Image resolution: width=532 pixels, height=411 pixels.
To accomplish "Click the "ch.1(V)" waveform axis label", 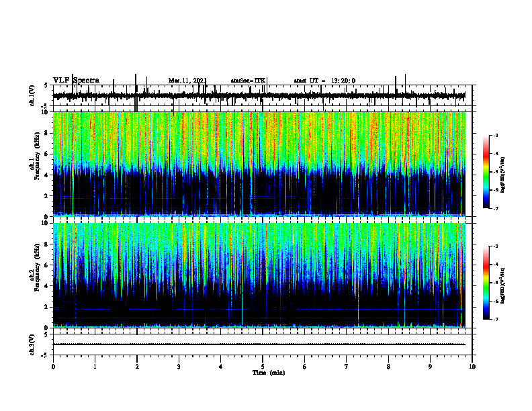I will 32,95.
